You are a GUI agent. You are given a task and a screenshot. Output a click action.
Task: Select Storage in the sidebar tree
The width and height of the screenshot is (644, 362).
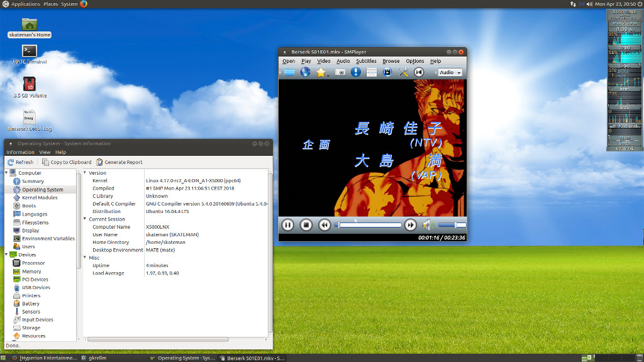pos(31,328)
